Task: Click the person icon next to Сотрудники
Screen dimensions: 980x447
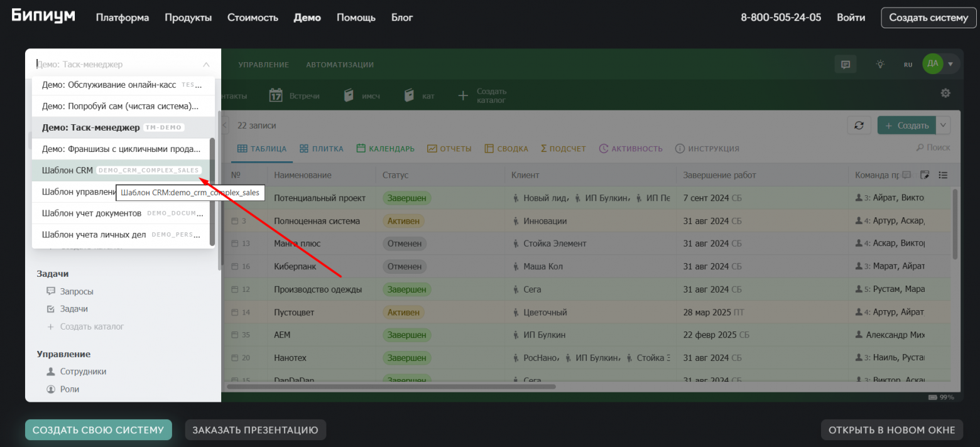Action: [51, 372]
